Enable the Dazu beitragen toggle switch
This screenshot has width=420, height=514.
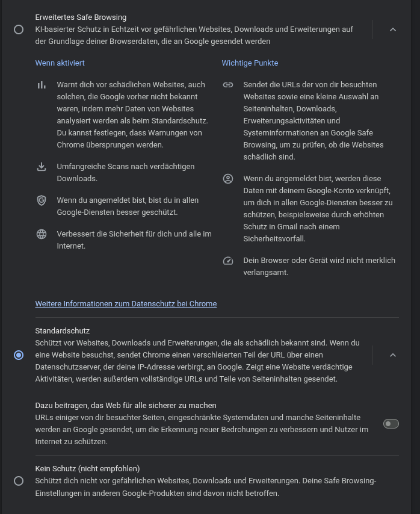(x=391, y=424)
